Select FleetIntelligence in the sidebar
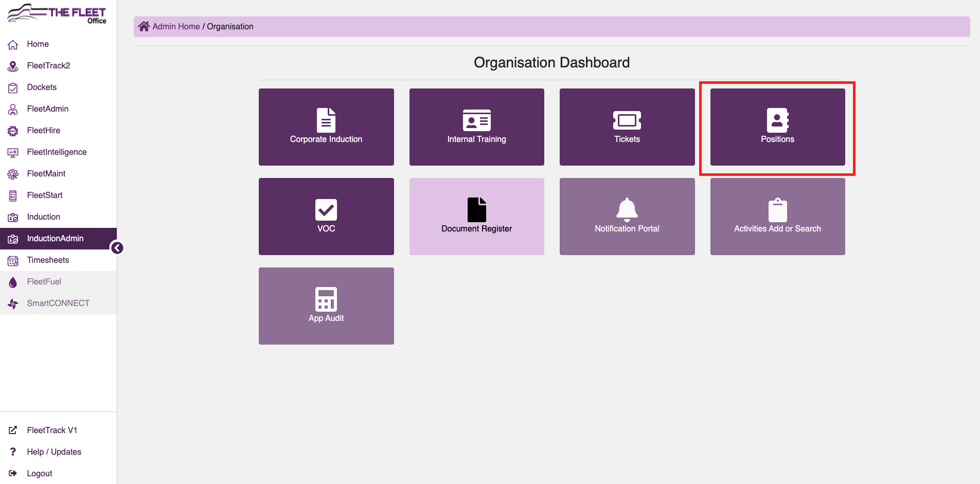This screenshot has width=980, height=484. 58,152
